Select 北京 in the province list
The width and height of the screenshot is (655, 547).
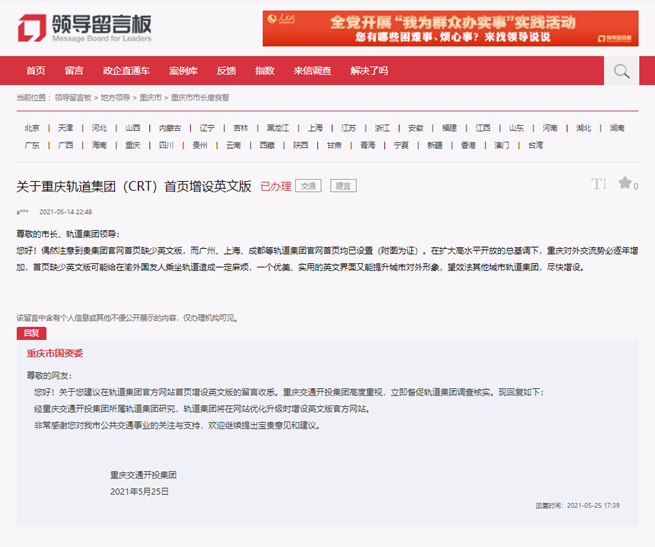[32, 128]
